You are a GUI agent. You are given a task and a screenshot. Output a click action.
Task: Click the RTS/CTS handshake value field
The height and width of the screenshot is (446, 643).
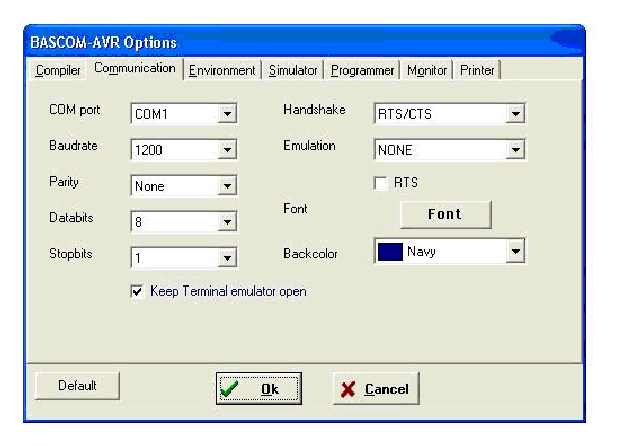[x=441, y=114]
